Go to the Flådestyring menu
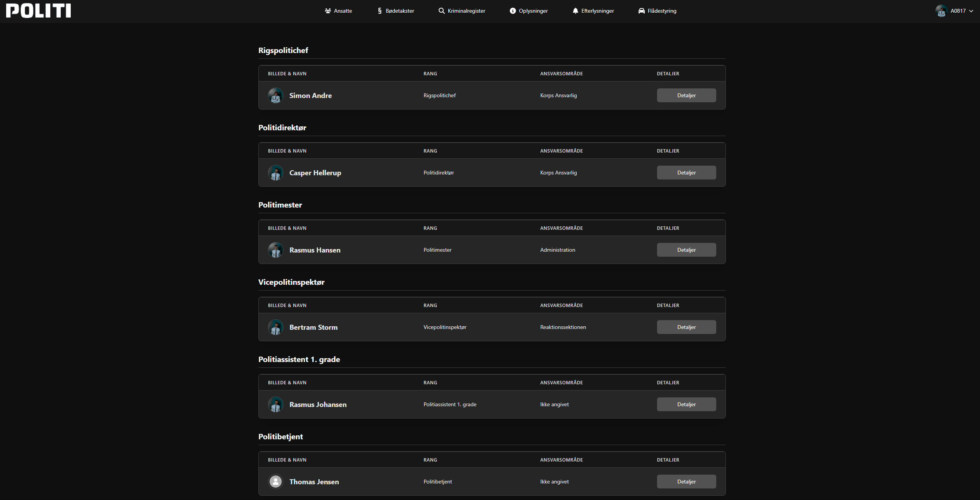The width and height of the screenshot is (980, 500). (x=661, y=11)
